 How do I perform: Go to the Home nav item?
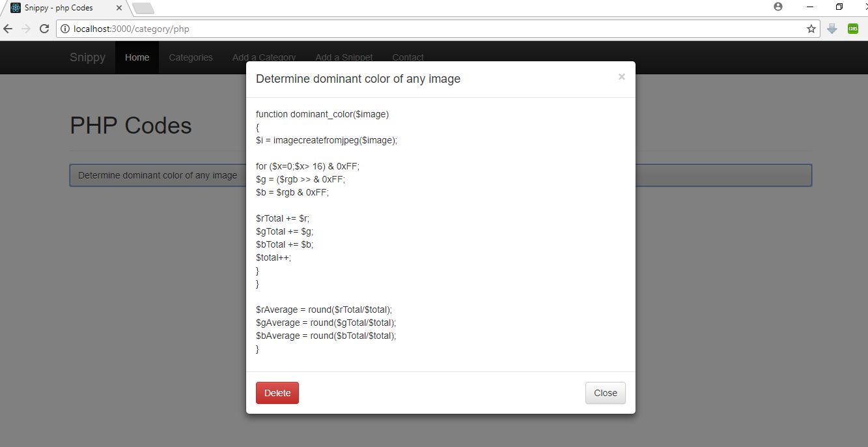[x=137, y=57]
